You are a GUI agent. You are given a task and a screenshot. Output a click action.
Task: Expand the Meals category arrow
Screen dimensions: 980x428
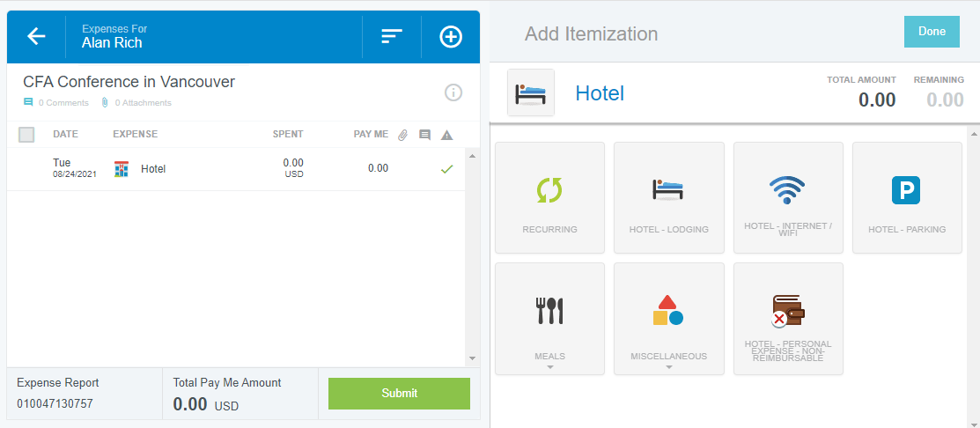[x=550, y=367]
